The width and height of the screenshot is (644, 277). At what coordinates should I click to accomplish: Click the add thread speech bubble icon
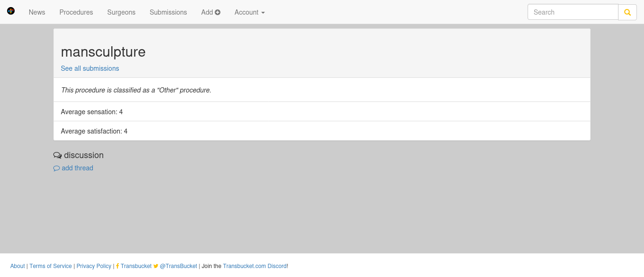57,168
